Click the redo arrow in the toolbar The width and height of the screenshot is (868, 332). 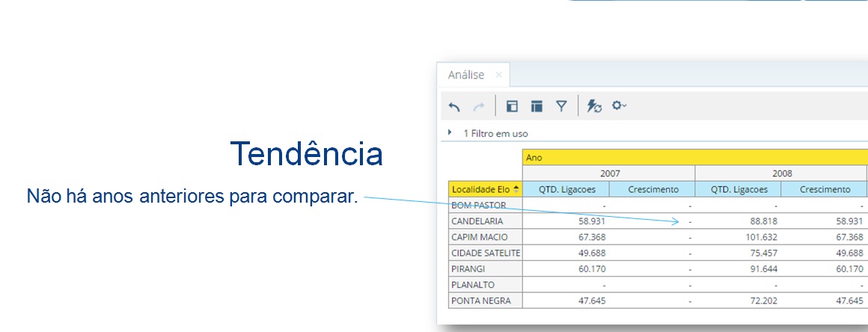point(479,106)
